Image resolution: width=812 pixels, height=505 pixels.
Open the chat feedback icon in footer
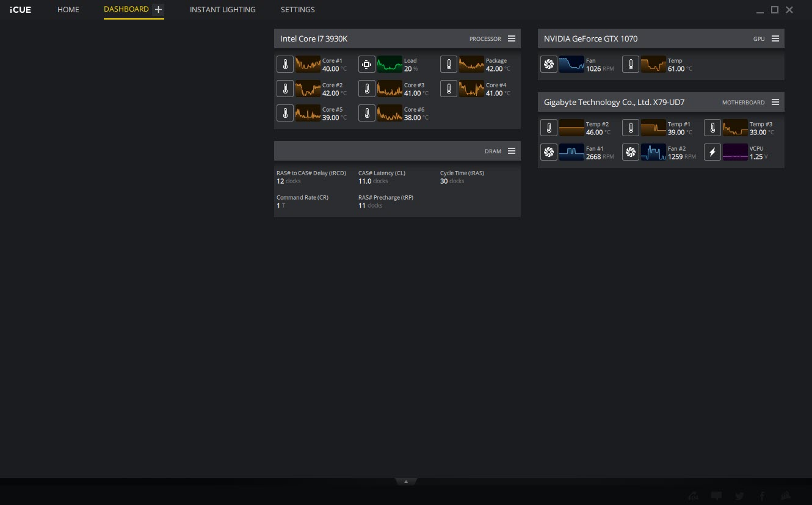717,496
